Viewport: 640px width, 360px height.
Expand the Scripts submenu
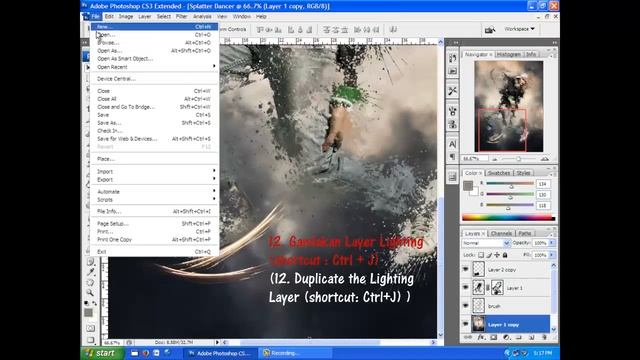[x=155, y=200]
